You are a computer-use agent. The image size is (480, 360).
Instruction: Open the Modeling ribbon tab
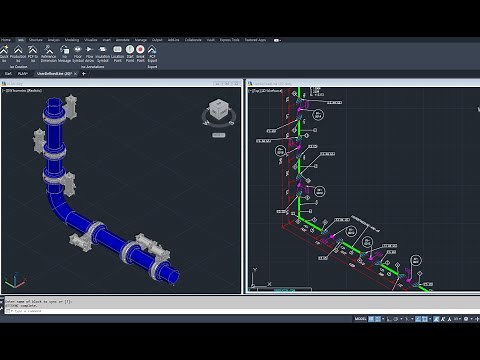point(72,40)
